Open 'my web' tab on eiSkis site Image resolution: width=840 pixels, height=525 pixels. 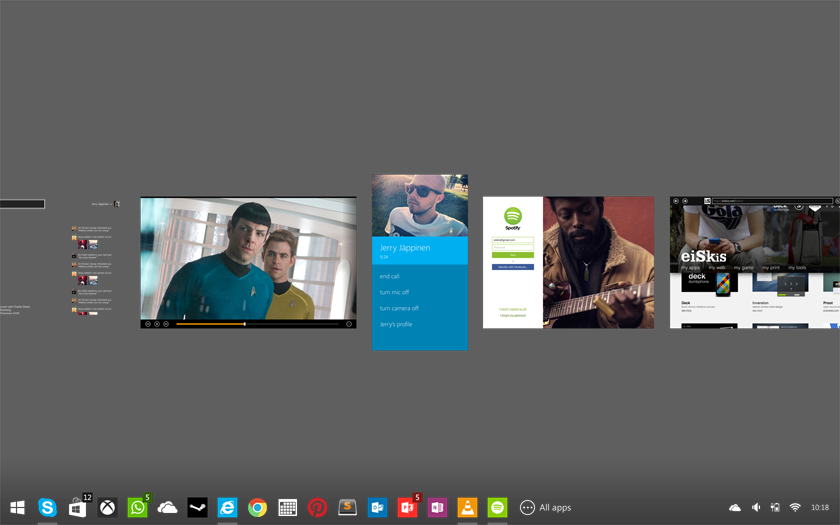pos(716,268)
